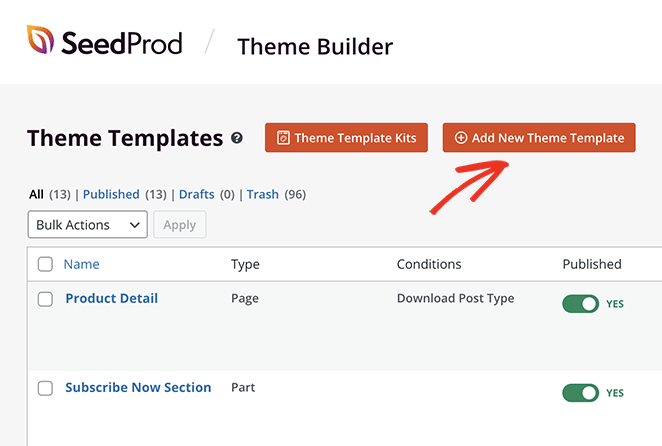Toggle Published switch for Product Detail

580,303
